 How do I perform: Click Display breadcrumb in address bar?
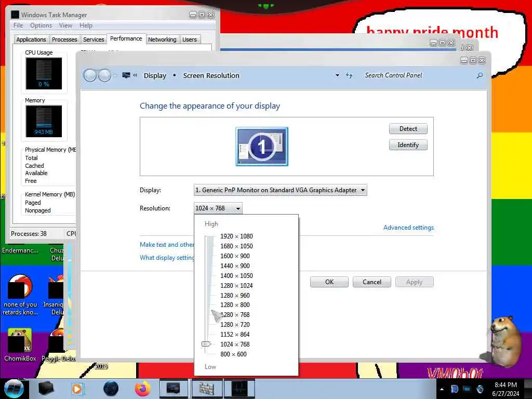click(155, 75)
